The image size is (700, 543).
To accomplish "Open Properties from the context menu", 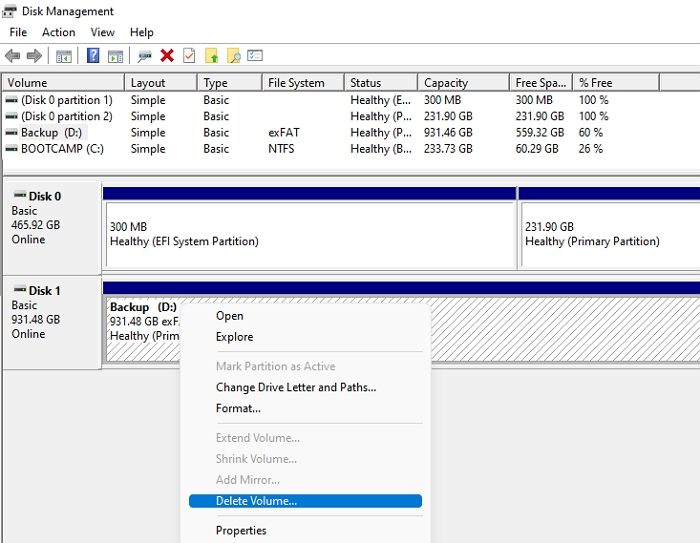I will tap(241, 530).
